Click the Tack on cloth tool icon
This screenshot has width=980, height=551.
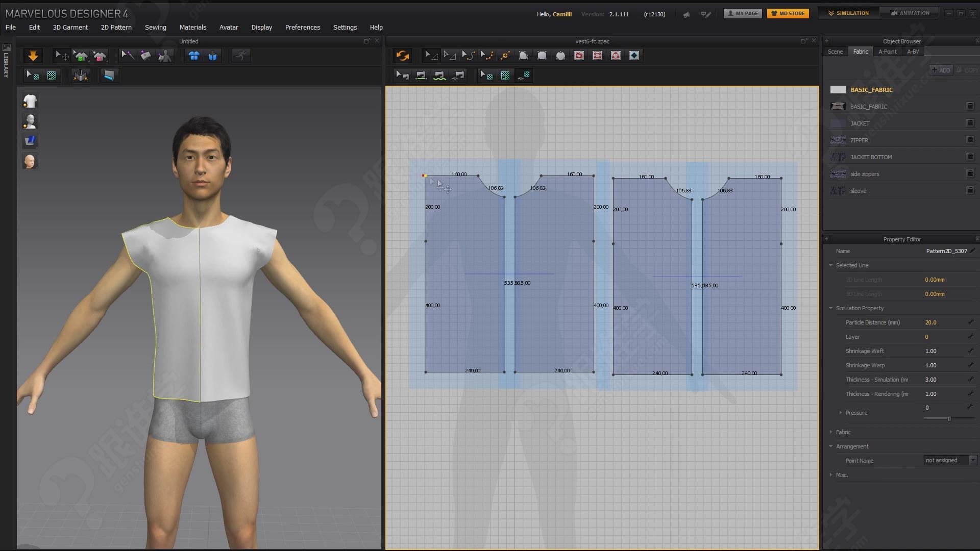pos(146,56)
